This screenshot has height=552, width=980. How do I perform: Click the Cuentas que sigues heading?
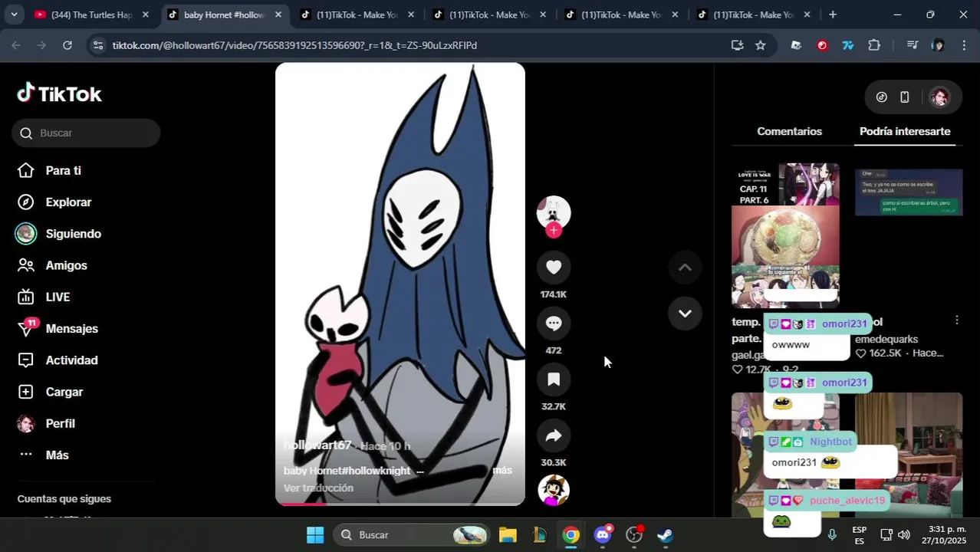click(64, 499)
